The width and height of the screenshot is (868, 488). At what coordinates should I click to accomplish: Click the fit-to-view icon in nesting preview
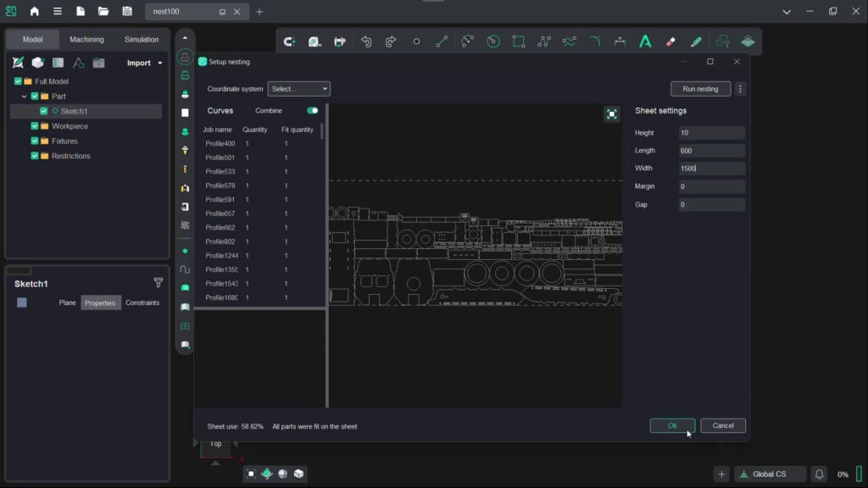pyautogui.click(x=612, y=114)
